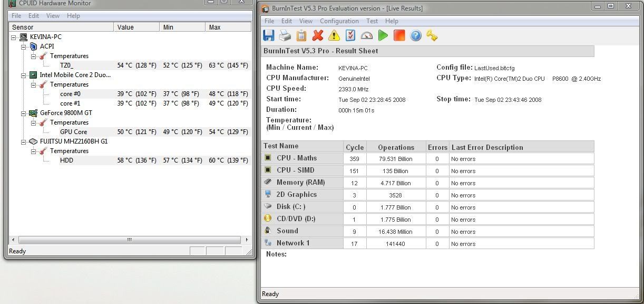Click Hardware Monitor horizontal scrollbar thumb

point(129,240)
